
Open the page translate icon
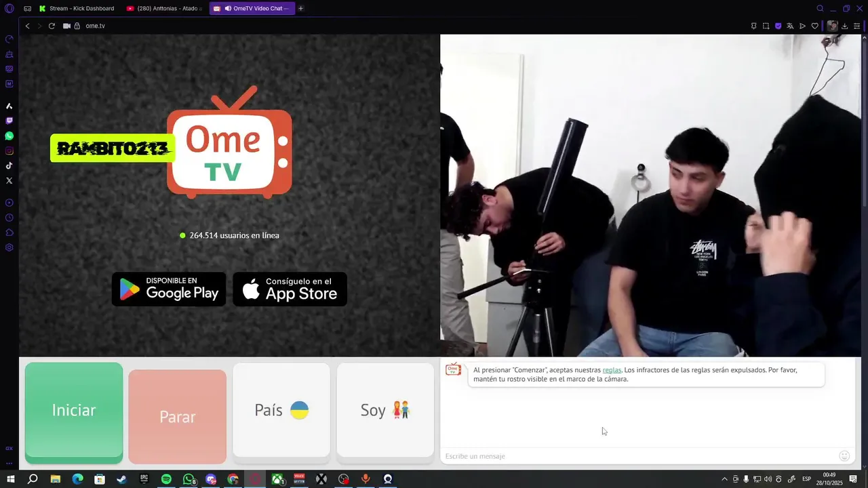790,26
